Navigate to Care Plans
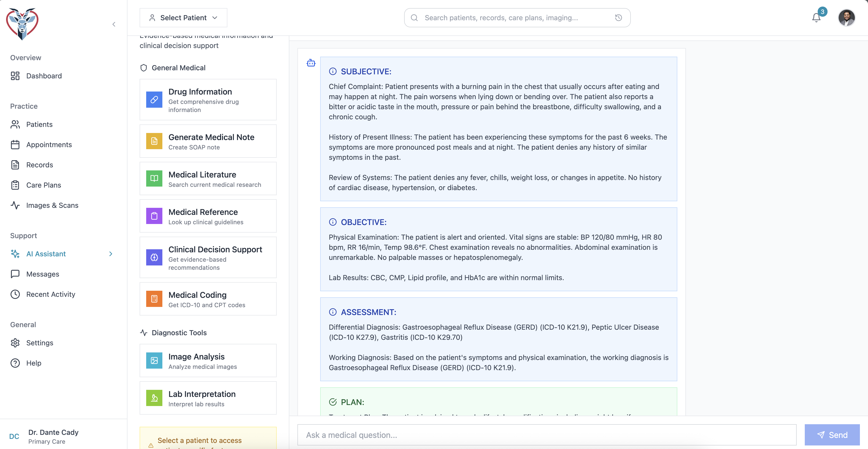The image size is (868, 449). tap(44, 185)
